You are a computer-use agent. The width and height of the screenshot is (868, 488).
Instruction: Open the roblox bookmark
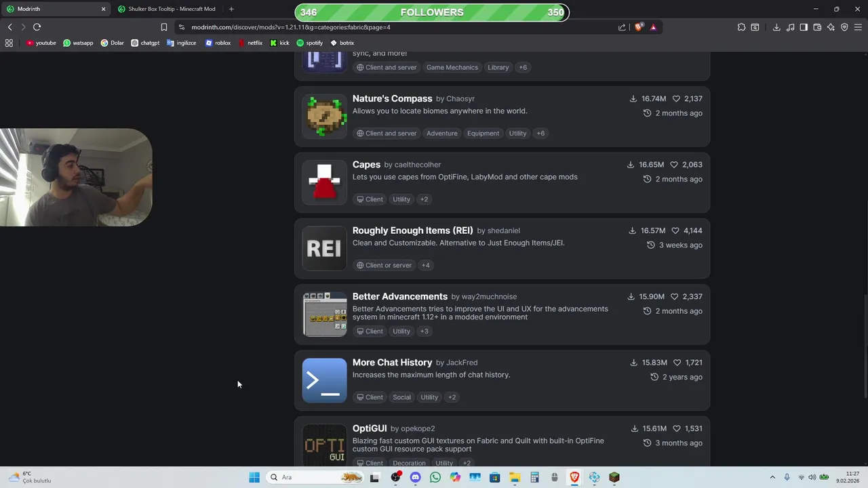pos(218,43)
